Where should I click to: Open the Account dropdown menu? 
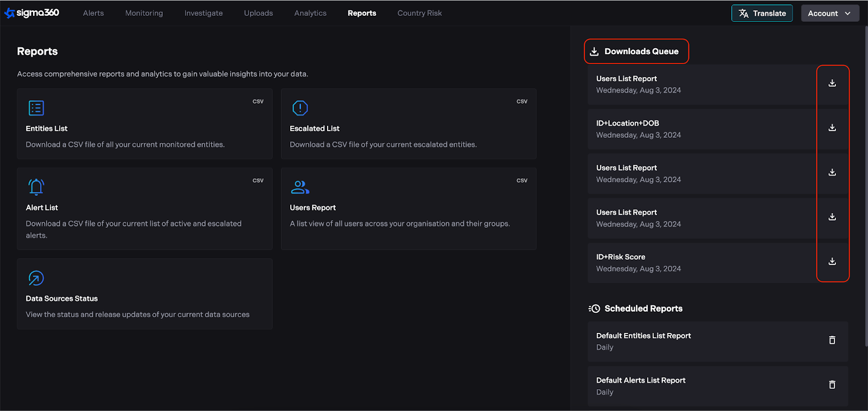coord(829,13)
